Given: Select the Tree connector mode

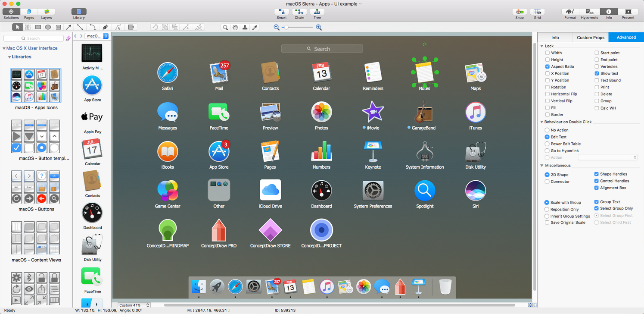Looking at the screenshot, I should click(317, 12).
